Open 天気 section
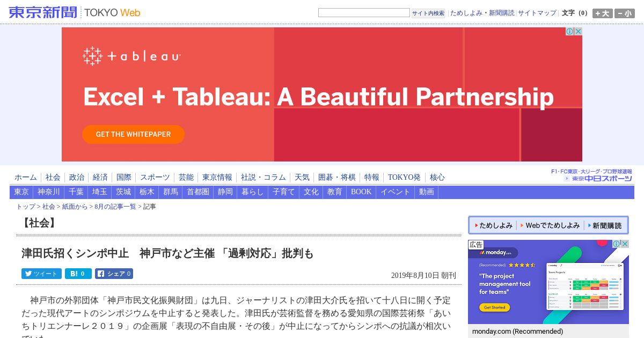The image size is (644, 338). [x=302, y=177]
